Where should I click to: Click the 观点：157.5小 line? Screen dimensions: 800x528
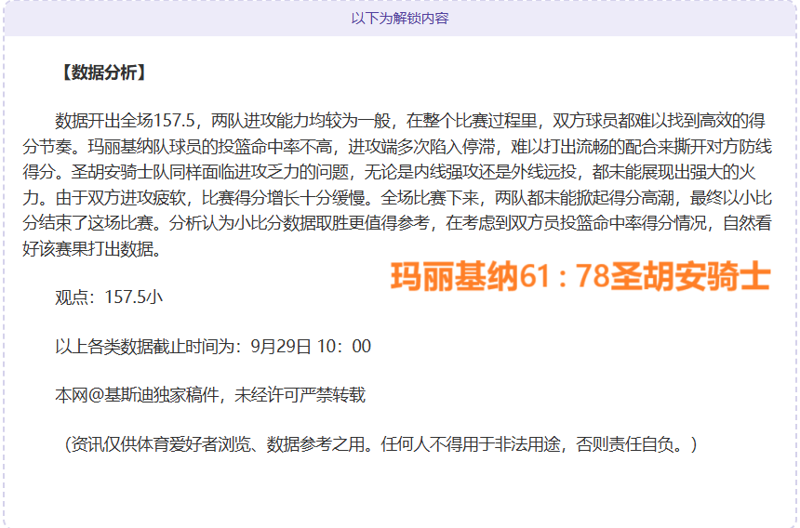[109, 297]
